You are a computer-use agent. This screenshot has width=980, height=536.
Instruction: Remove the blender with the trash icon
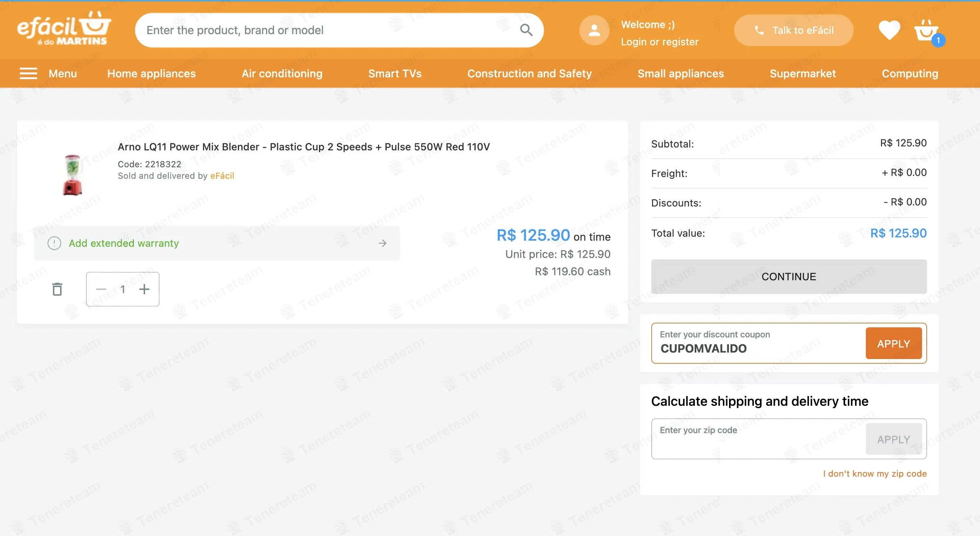click(x=57, y=289)
